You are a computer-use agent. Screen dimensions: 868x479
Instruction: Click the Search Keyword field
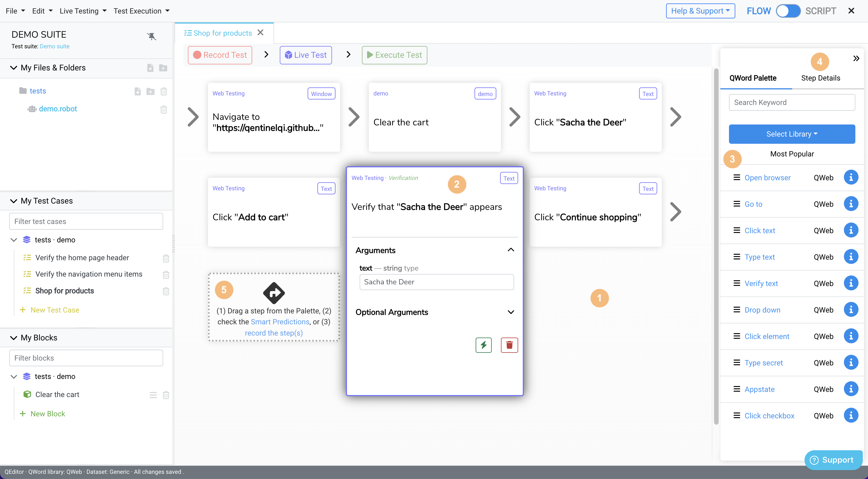pyautogui.click(x=792, y=102)
